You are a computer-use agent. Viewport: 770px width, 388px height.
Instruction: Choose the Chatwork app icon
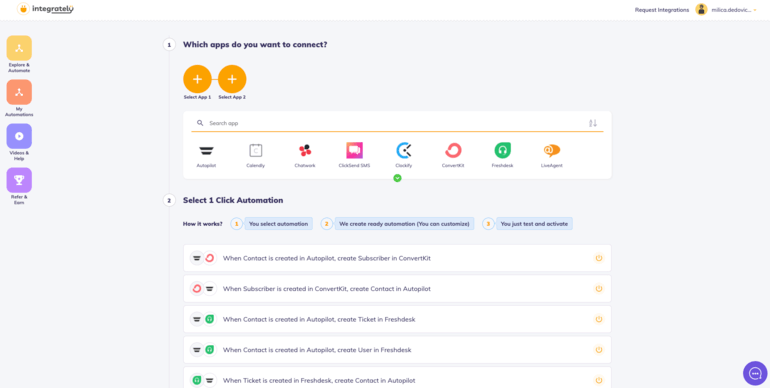tap(305, 151)
